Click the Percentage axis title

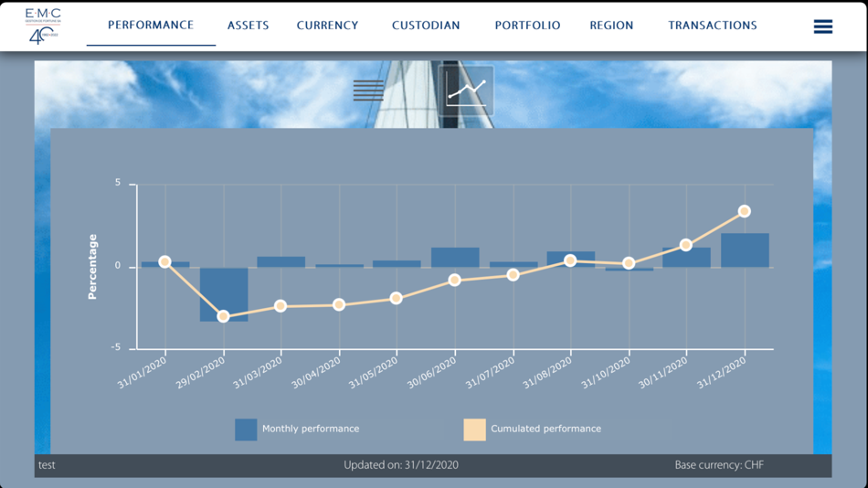click(x=92, y=267)
